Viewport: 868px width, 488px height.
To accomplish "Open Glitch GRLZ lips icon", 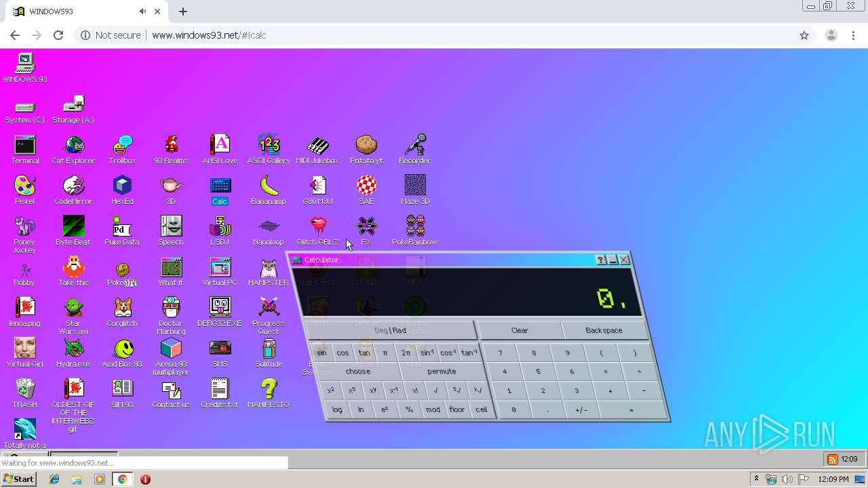I will (x=317, y=231).
